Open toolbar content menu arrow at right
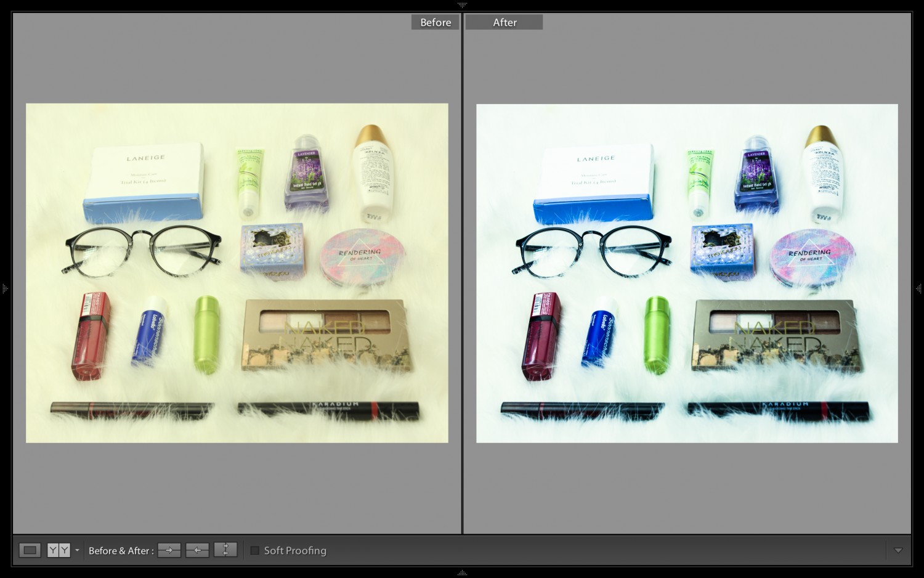The height and width of the screenshot is (578, 924). point(898,550)
